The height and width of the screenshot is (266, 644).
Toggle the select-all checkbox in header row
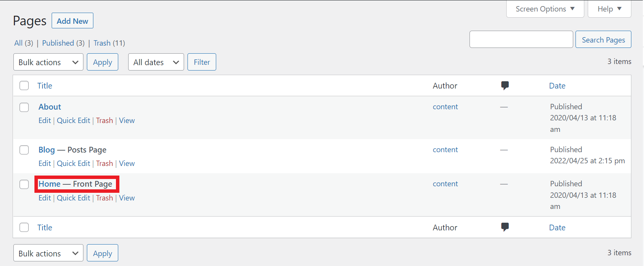24,85
